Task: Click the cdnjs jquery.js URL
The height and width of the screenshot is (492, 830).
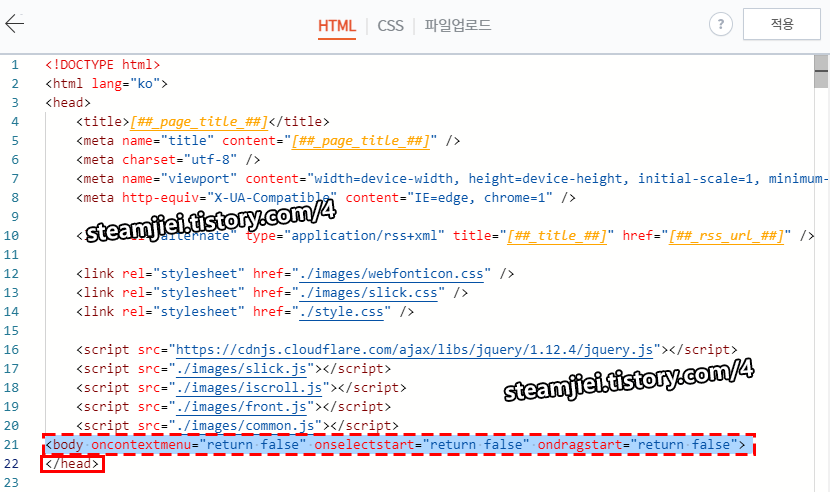Action: [x=414, y=350]
